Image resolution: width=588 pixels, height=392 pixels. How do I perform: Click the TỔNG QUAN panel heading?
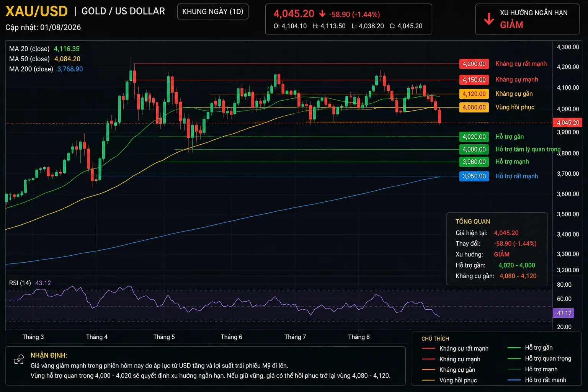click(x=473, y=222)
